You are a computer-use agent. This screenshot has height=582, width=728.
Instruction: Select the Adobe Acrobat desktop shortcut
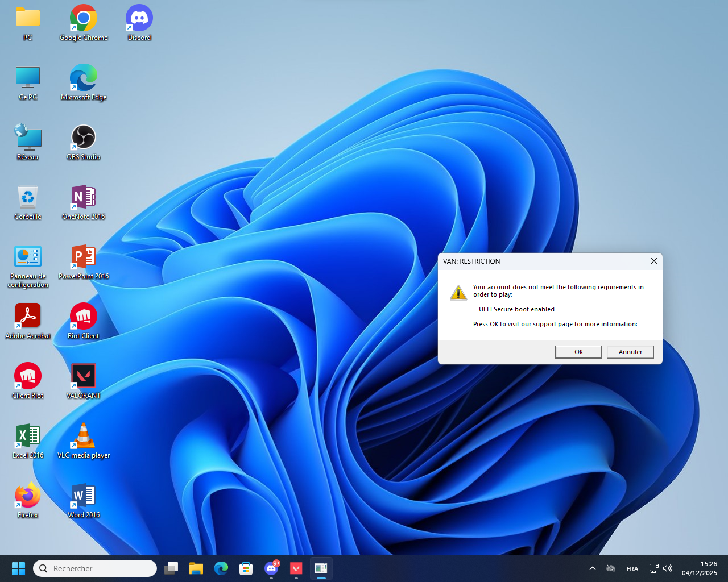tap(28, 322)
